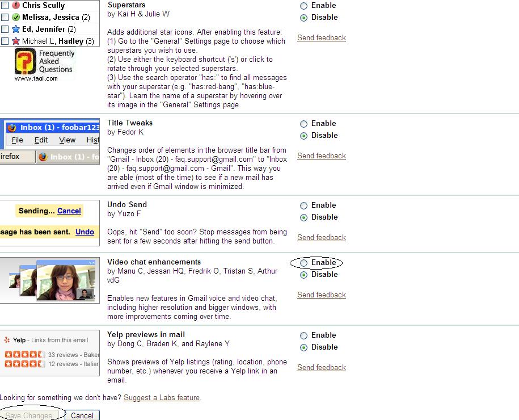Enable the Superstars lab feature
This screenshot has height=420, width=519.
304,6
